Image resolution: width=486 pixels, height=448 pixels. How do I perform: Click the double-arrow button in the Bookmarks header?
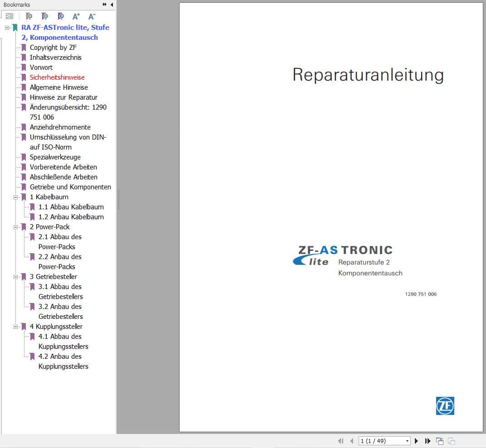104,5
